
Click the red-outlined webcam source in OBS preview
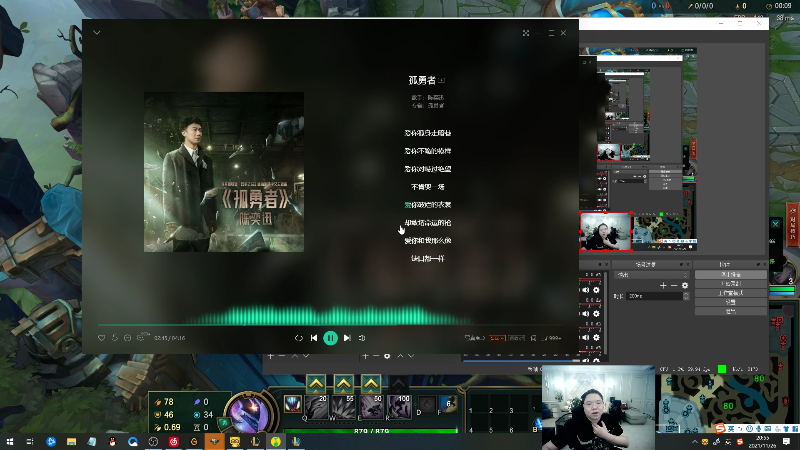pos(606,232)
